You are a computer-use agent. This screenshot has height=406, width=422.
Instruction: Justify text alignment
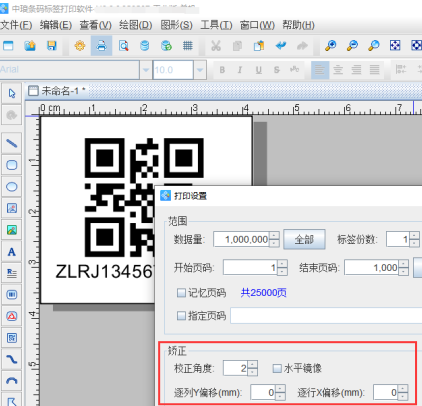click(x=374, y=70)
